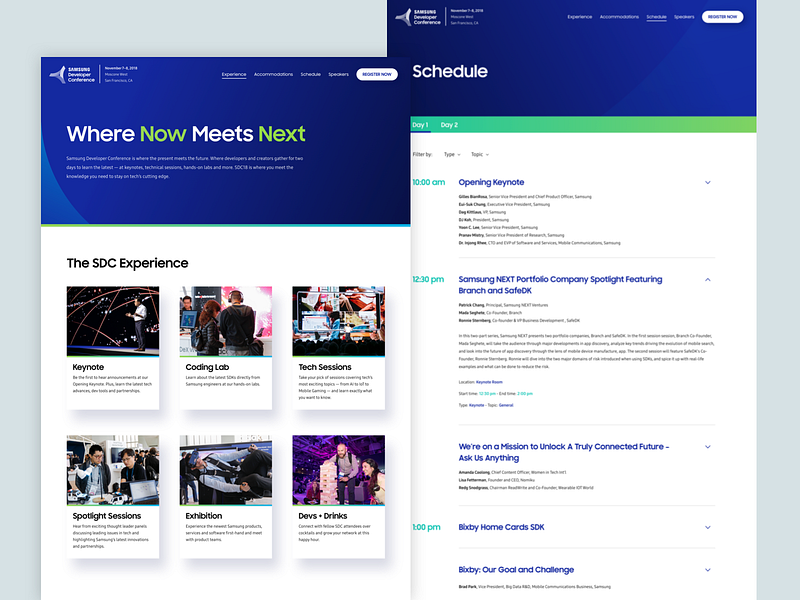The height and width of the screenshot is (600, 800).
Task: Click Samsung Developer Conference logo on home page
Action: [x=72, y=74]
